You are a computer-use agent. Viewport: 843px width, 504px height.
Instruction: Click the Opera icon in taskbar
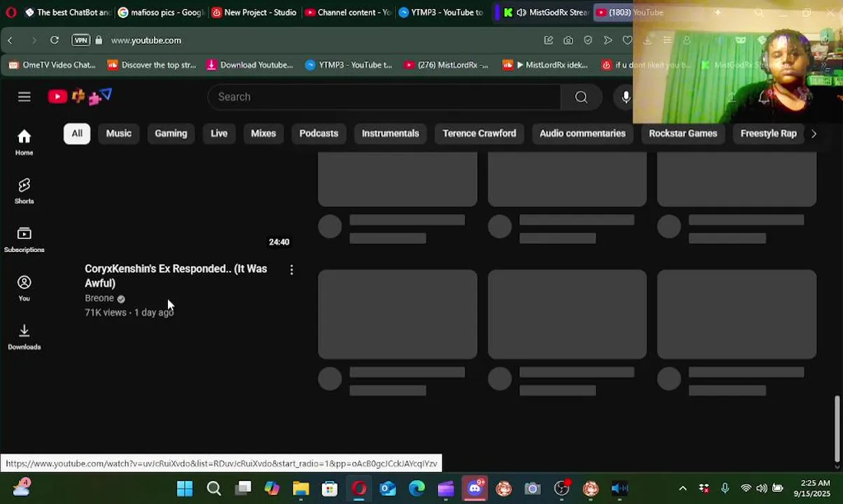tap(359, 489)
